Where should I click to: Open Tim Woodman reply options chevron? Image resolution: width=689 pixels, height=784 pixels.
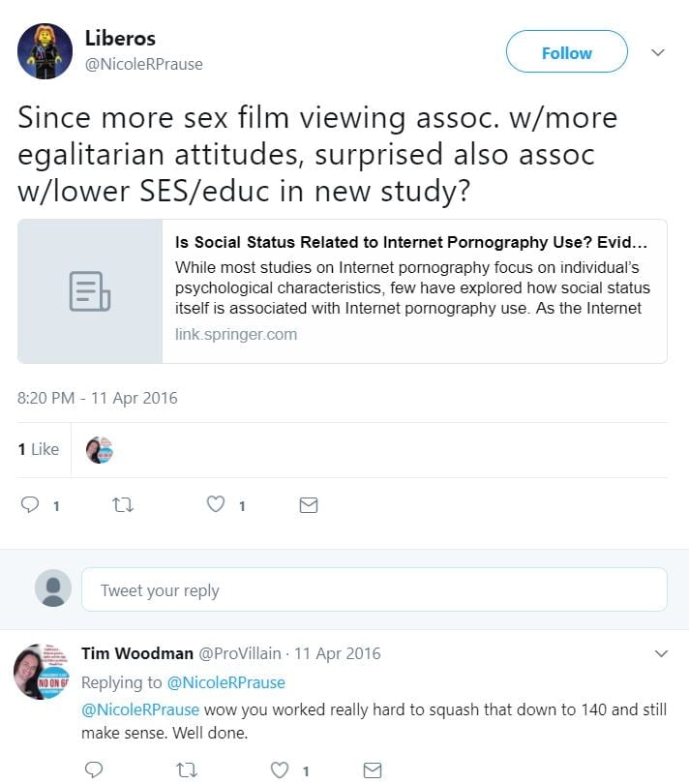tap(662, 654)
